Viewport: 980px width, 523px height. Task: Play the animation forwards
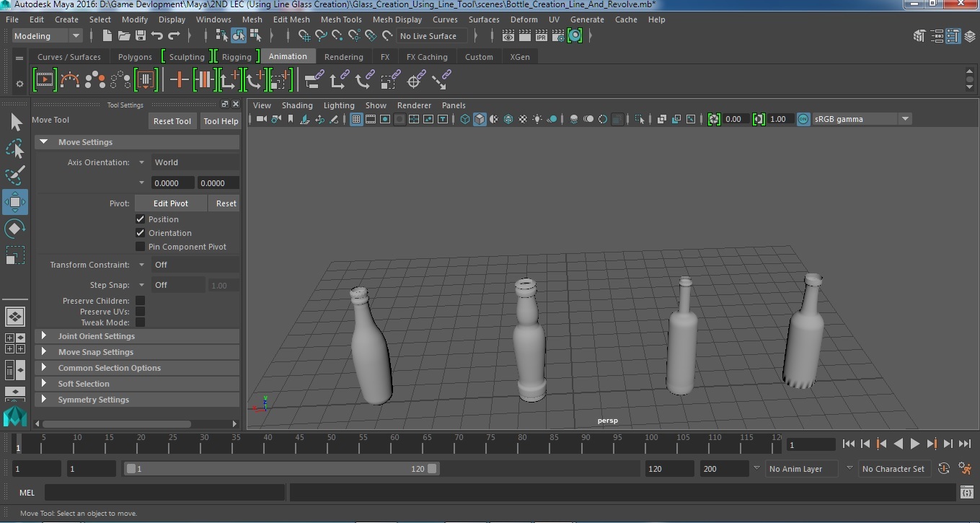coord(914,444)
